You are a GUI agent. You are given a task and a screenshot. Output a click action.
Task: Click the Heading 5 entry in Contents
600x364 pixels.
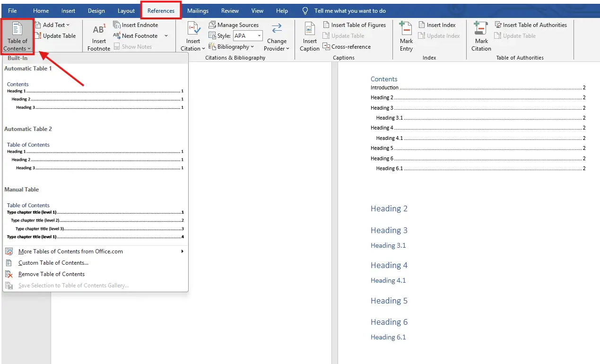tap(478, 148)
